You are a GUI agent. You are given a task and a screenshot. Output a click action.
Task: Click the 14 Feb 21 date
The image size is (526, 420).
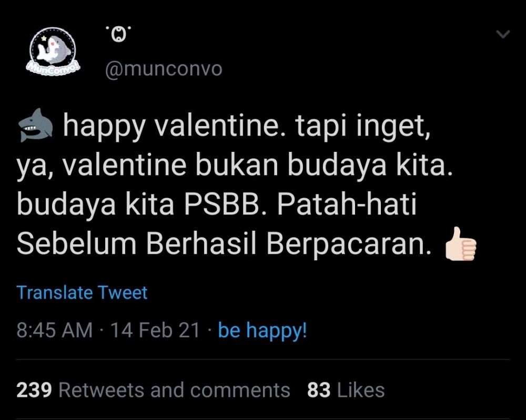(155, 331)
